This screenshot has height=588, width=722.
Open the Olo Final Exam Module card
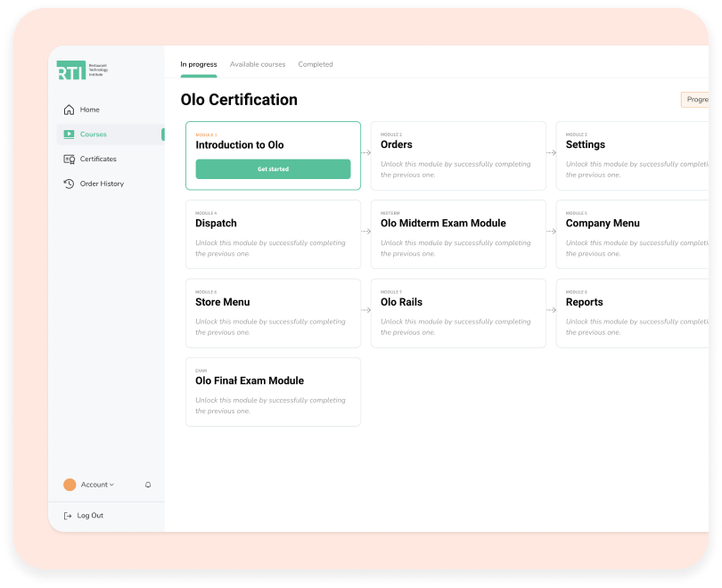[273, 392]
